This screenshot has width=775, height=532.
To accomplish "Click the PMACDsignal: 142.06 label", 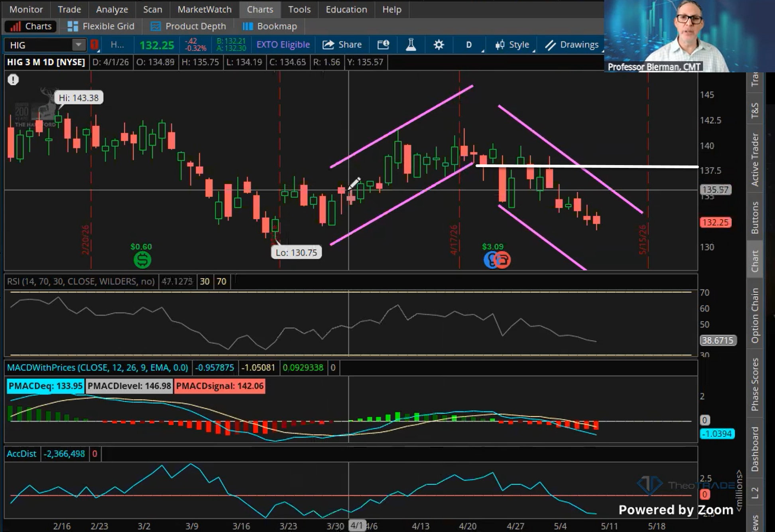I will point(220,386).
